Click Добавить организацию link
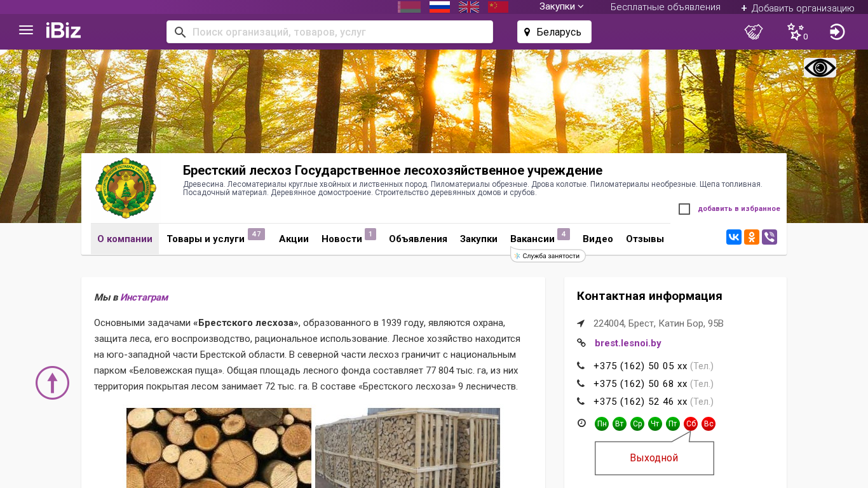Viewport: 868px width, 488px height. pyautogui.click(x=797, y=8)
